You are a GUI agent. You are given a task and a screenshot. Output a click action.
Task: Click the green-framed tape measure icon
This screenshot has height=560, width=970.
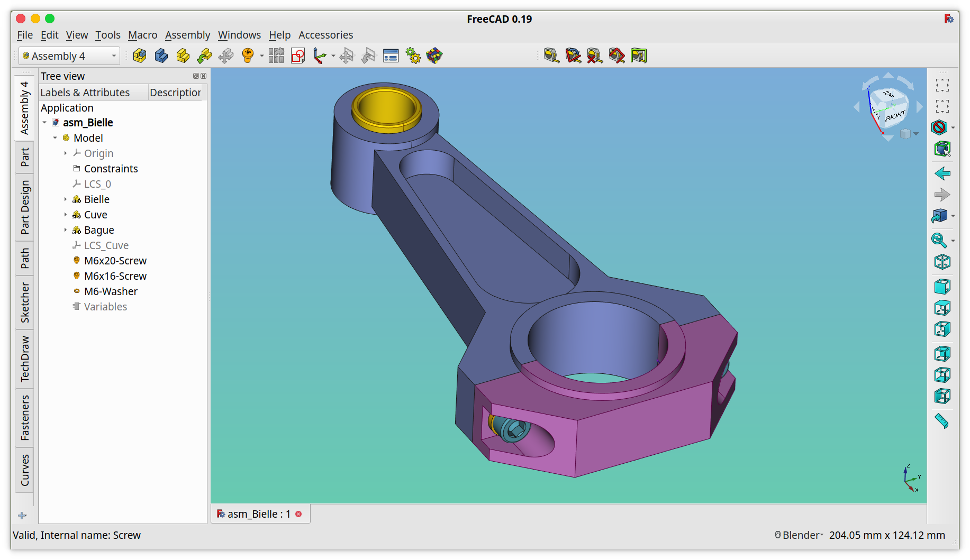(x=639, y=56)
